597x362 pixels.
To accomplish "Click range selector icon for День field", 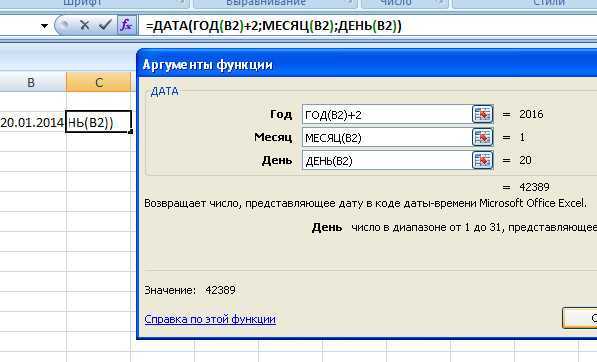I will click(482, 160).
